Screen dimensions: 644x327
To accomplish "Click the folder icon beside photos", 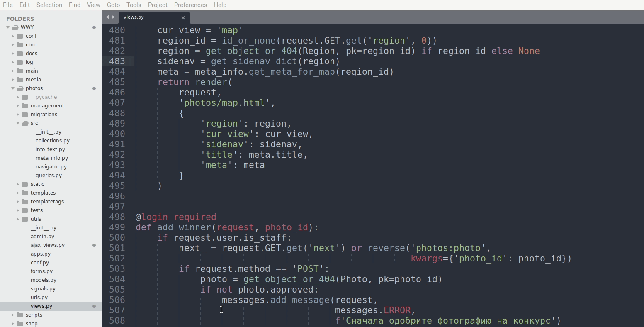I will point(19,88).
